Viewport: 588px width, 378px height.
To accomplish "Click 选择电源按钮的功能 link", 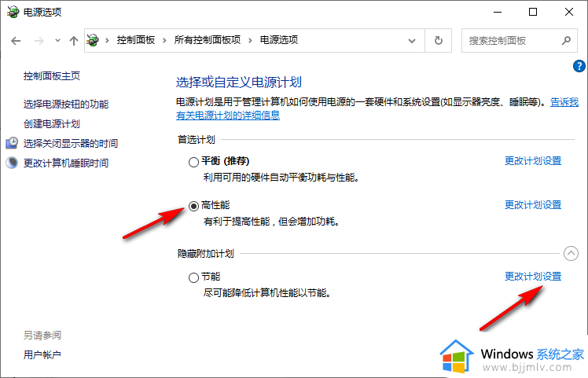I will pos(66,104).
